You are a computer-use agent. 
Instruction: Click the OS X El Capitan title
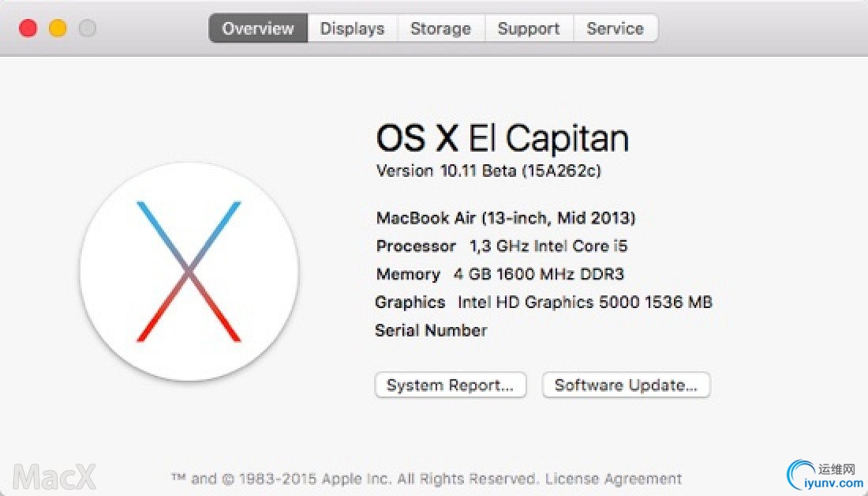pyautogui.click(x=502, y=139)
